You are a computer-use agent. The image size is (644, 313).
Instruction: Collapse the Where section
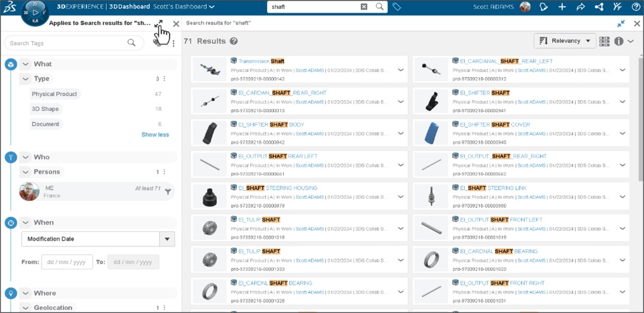pyautogui.click(x=25, y=294)
